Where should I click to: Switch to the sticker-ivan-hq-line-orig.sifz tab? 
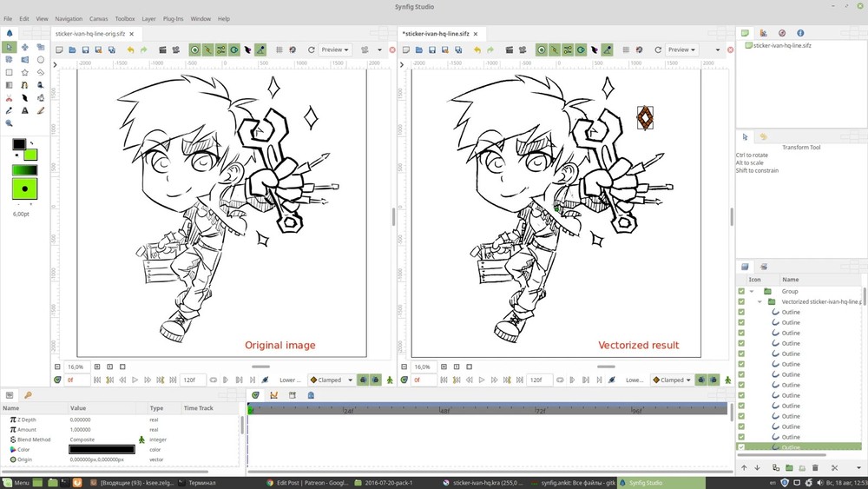(x=90, y=33)
